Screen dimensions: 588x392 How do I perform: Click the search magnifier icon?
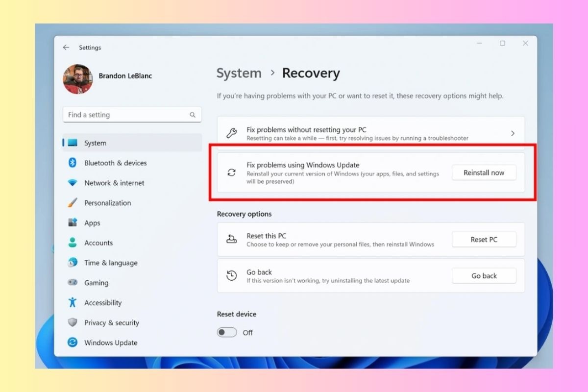[x=193, y=115]
